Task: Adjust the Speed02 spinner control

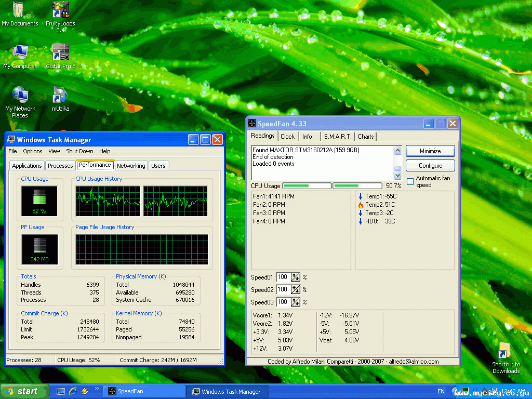Action: [x=296, y=290]
